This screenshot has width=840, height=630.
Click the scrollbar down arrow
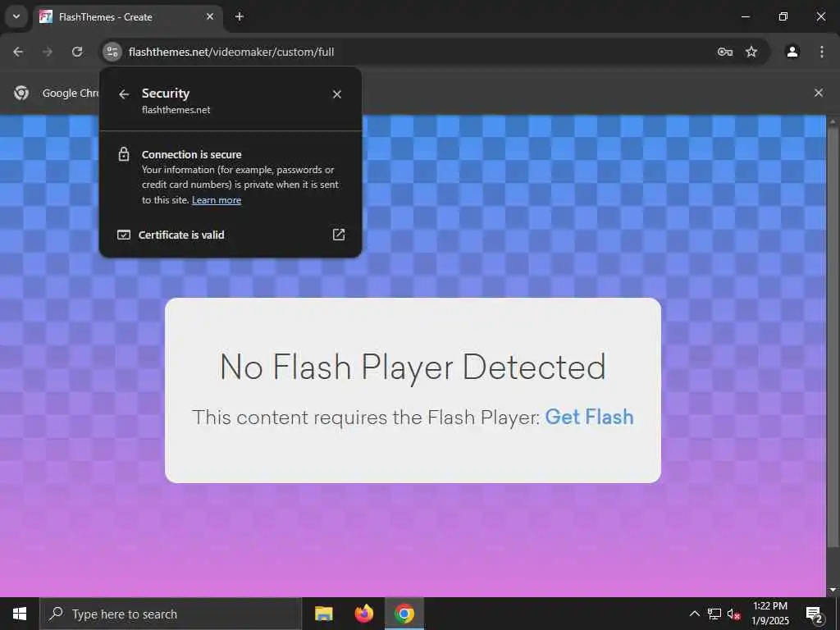(x=832, y=590)
